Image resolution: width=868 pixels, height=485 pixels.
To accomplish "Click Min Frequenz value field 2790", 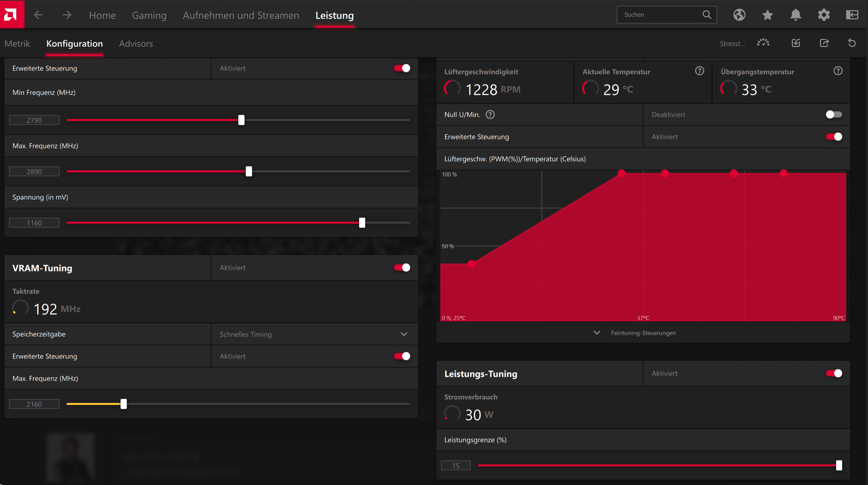I will (34, 120).
